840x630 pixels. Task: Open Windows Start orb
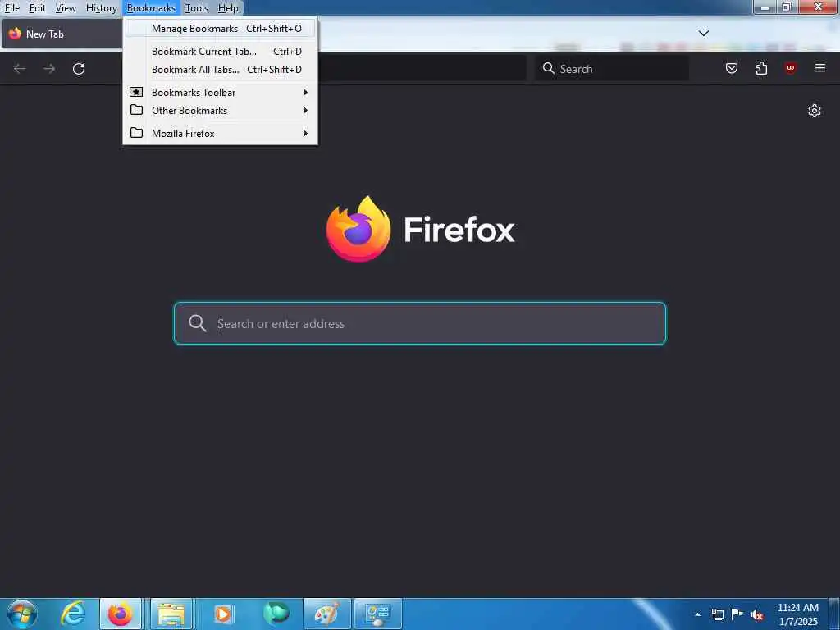[22, 614]
